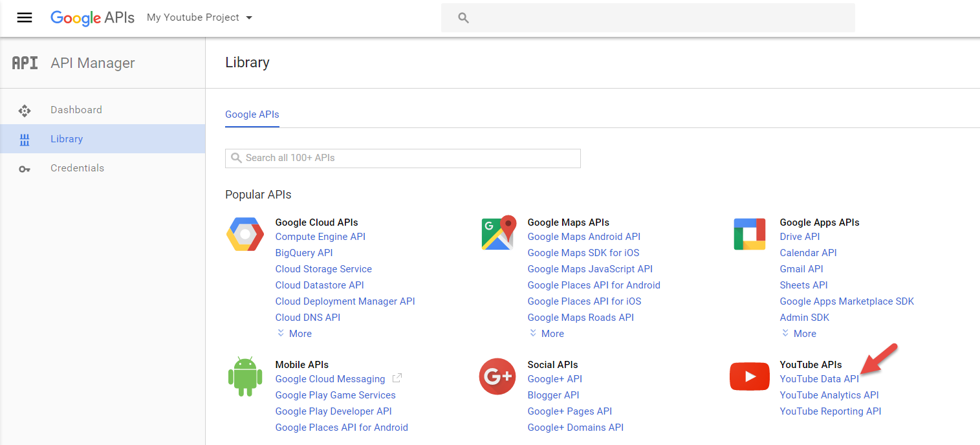The width and height of the screenshot is (980, 445).
Task: Click external link icon beside Google Cloud Messaging
Action: pyautogui.click(x=397, y=378)
